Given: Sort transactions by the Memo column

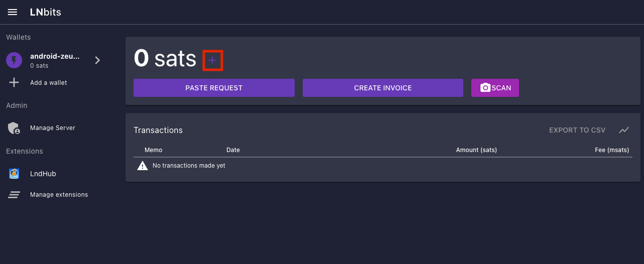Looking at the screenshot, I should pyautogui.click(x=153, y=150).
